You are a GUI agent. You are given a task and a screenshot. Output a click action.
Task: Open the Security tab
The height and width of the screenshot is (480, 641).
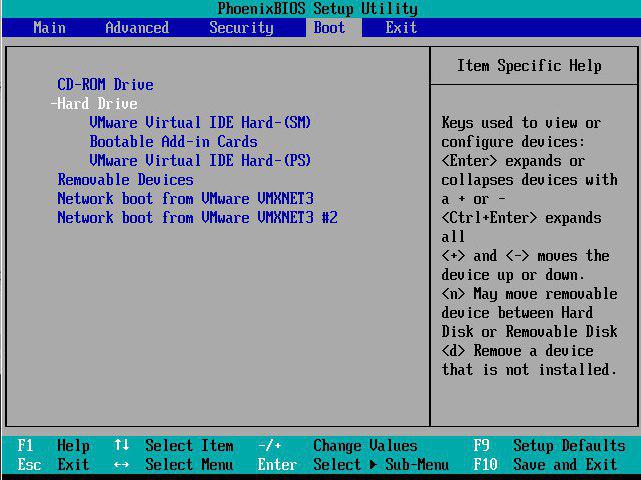point(241,28)
